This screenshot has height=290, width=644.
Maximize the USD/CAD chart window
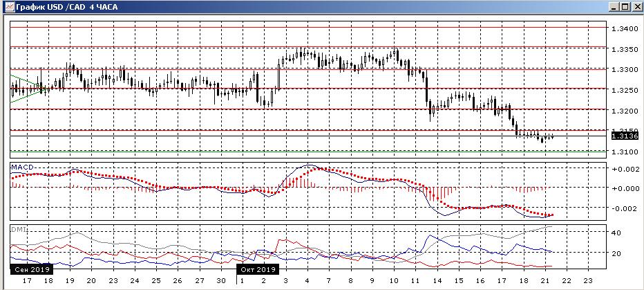pos(625,7)
